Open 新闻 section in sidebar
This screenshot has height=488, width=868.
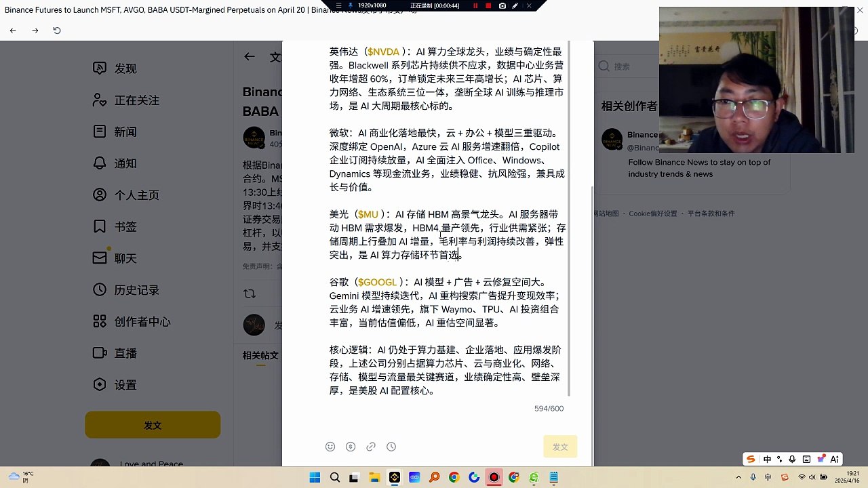click(115, 131)
